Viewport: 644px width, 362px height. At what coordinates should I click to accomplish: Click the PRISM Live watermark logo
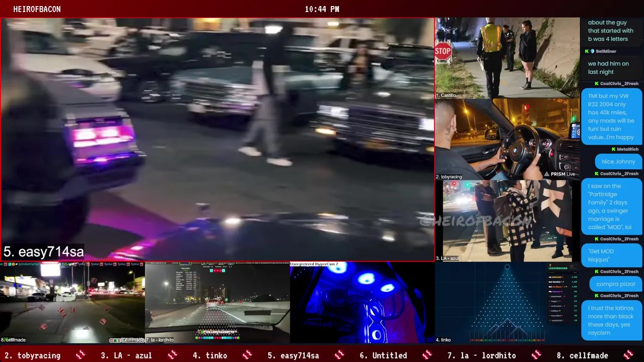click(x=558, y=174)
